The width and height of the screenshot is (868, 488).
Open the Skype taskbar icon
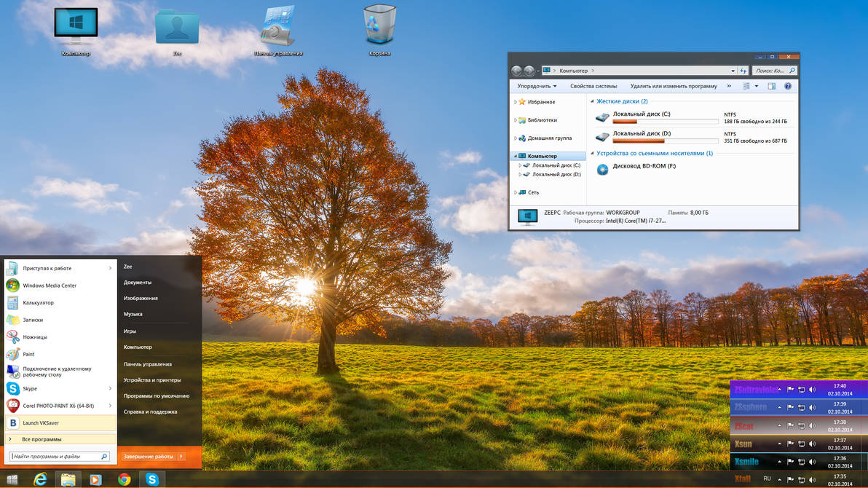pyautogui.click(x=151, y=479)
